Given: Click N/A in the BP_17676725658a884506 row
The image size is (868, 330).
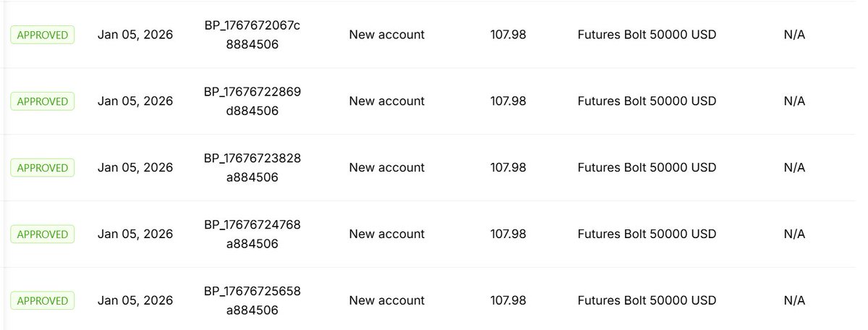Looking at the screenshot, I should tap(793, 300).
